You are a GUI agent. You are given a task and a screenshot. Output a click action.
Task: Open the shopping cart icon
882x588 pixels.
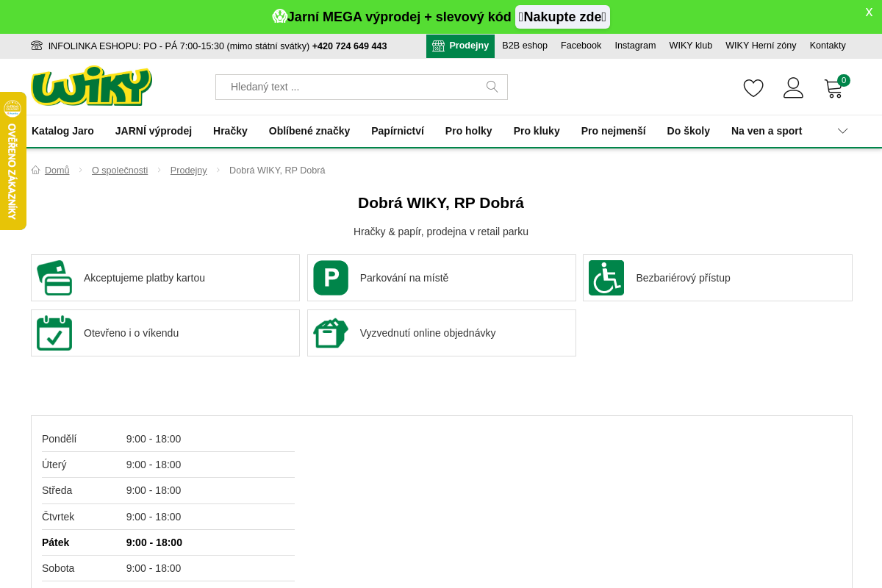tap(833, 89)
